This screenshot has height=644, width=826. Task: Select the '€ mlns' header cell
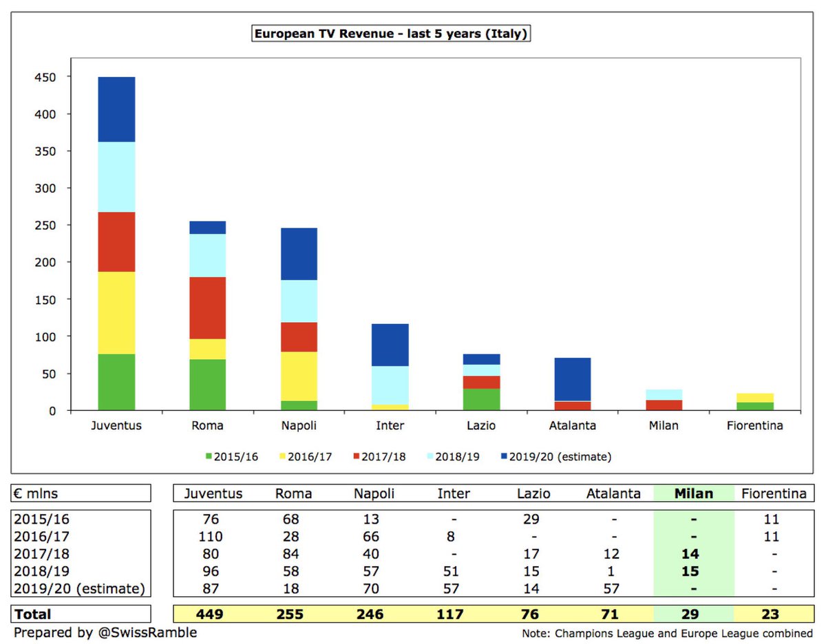[81, 493]
